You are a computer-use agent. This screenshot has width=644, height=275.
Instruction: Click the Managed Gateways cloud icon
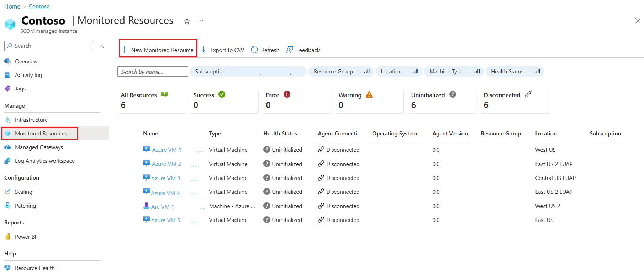(7, 147)
